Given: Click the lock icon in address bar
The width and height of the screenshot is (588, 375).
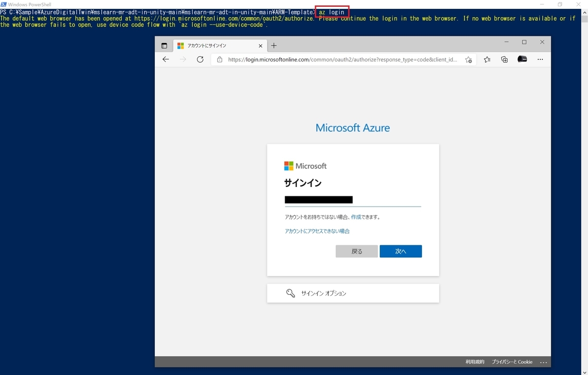Looking at the screenshot, I should (x=220, y=59).
